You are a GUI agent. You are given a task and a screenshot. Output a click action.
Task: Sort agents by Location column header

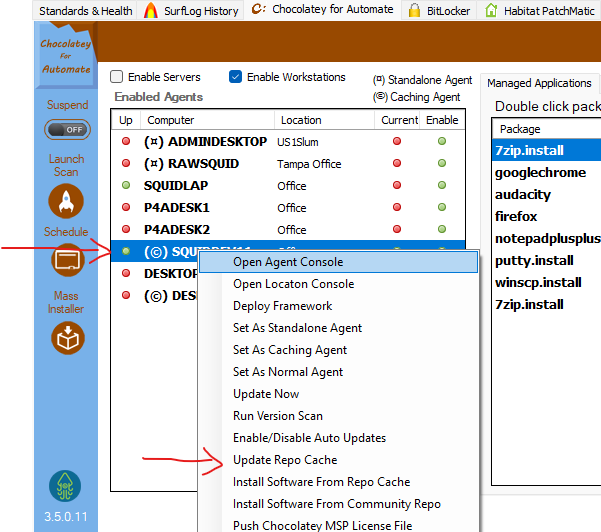301,120
